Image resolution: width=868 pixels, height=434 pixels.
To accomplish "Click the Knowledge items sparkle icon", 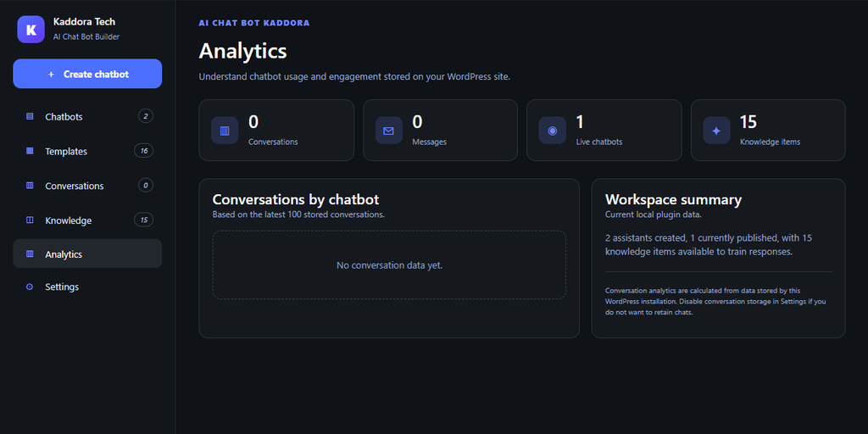I will [x=716, y=131].
